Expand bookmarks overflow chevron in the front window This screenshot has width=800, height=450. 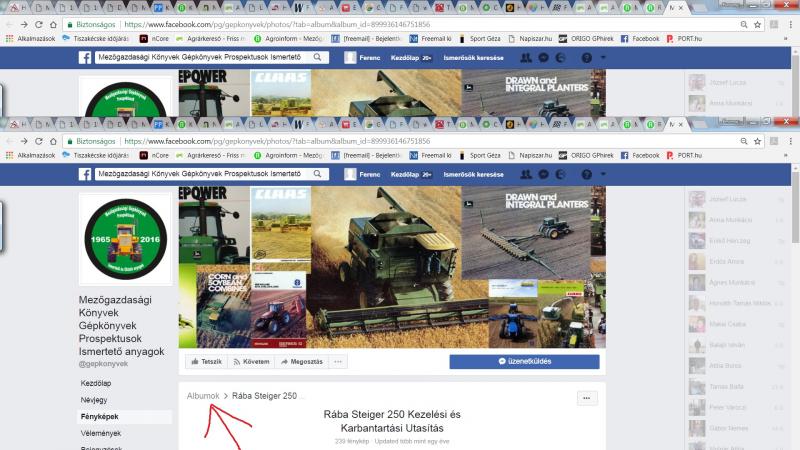786,156
